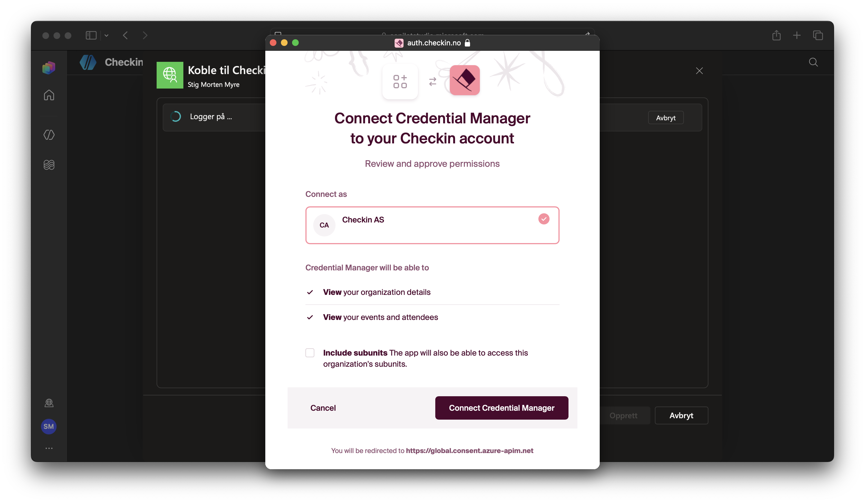865x504 pixels.
Task: Open Copilot Studio home in the sidebar
Action: tap(49, 95)
